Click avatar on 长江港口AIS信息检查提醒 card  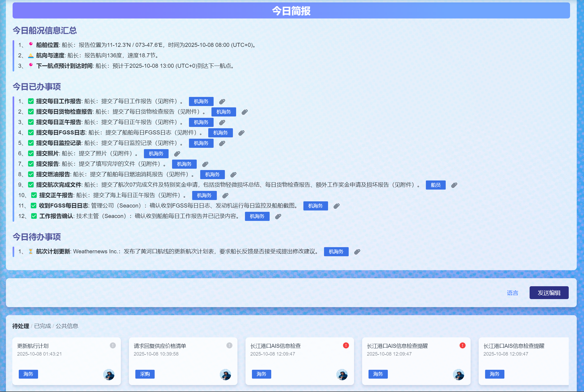coord(458,374)
